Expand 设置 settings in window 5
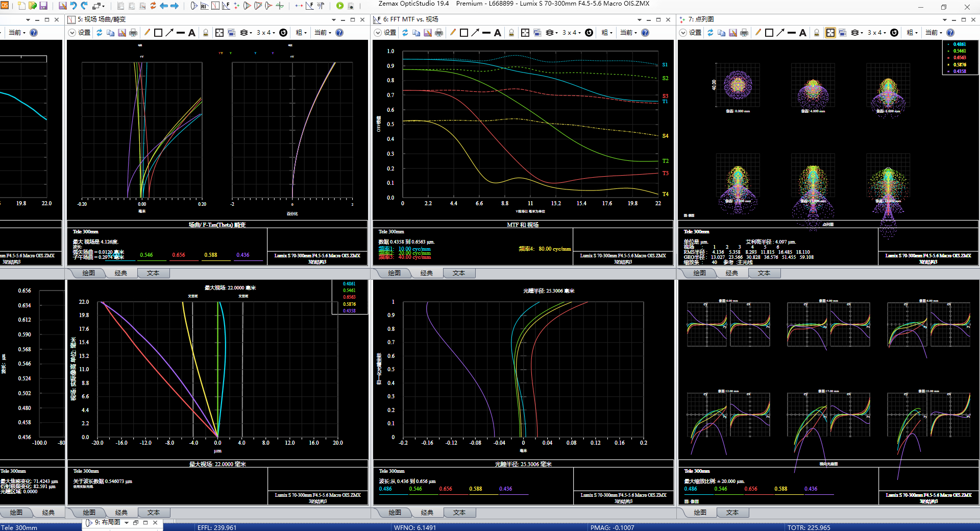The height and width of the screenshot is (531, 980). [x=79, y=33]
